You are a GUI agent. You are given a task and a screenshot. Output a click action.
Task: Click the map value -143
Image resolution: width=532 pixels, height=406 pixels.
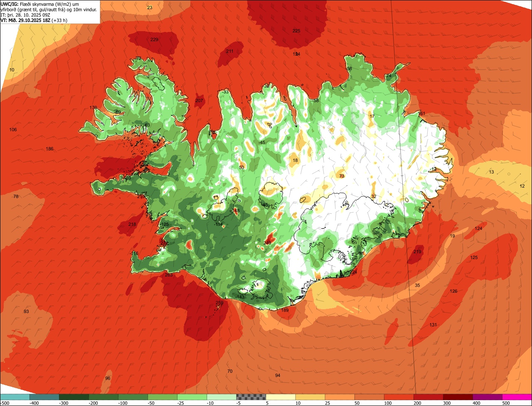240,296
